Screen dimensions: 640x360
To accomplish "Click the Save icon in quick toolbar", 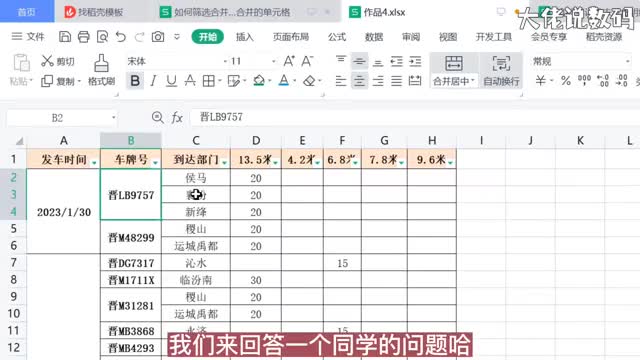I will click(65, 37).
